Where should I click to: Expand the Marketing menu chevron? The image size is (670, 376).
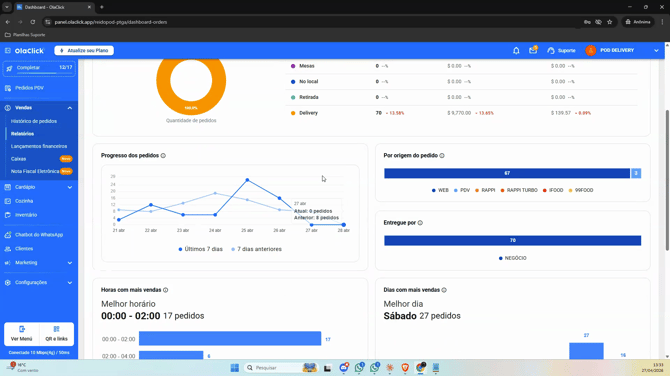(70, 263)
